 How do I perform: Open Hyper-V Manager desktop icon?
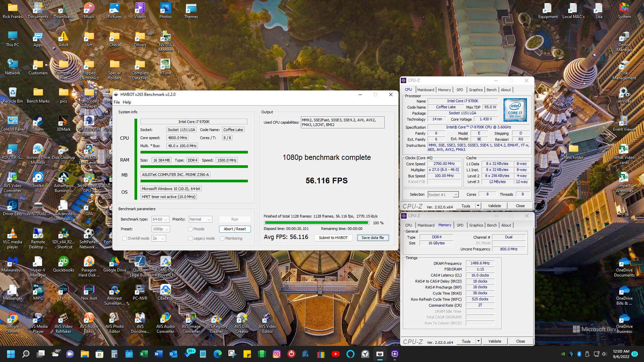38,266
